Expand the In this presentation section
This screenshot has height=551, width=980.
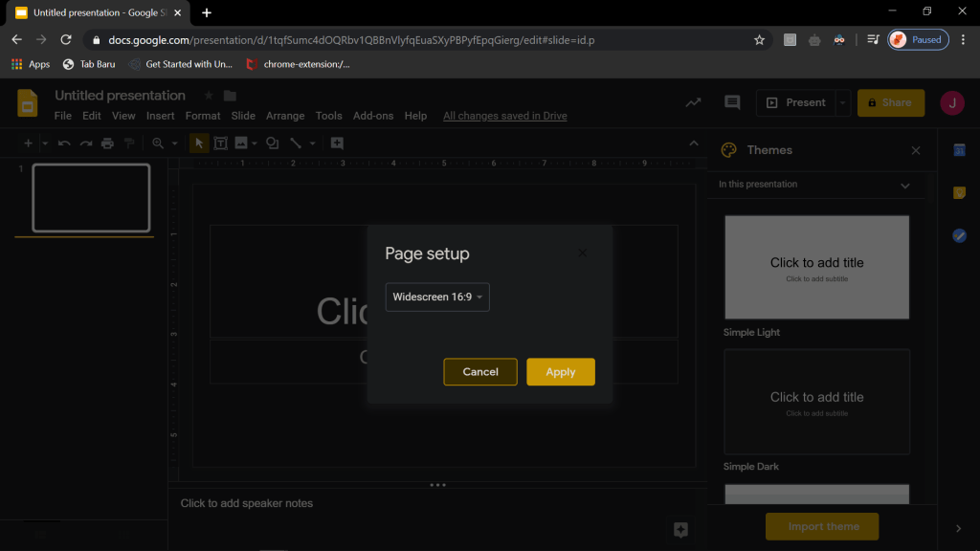pos(904,185)
